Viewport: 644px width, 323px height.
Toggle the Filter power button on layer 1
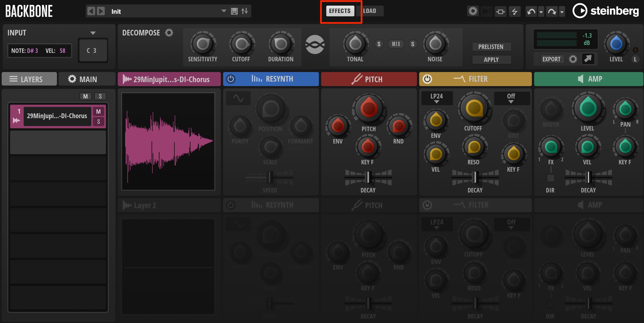pos(427,79)
